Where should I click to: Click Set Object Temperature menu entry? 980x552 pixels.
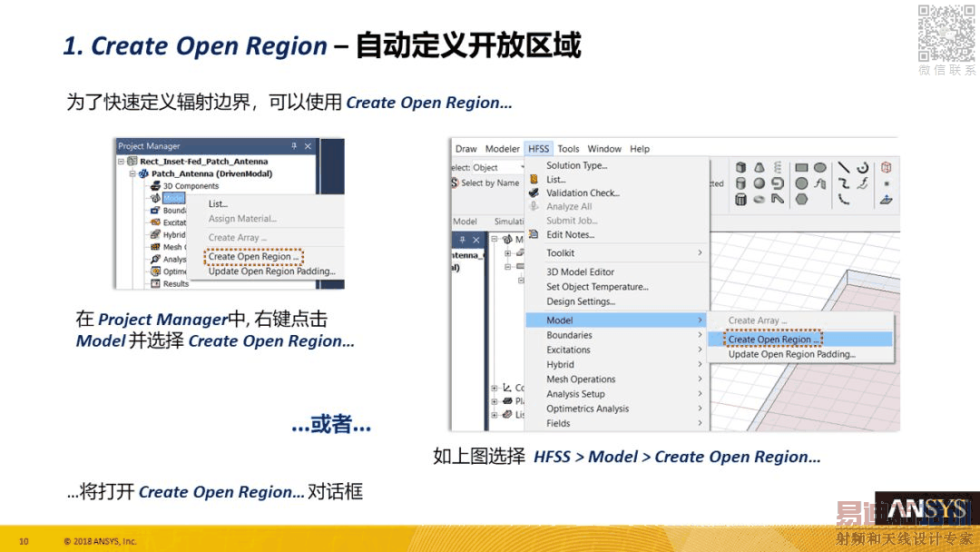(597, 286)
